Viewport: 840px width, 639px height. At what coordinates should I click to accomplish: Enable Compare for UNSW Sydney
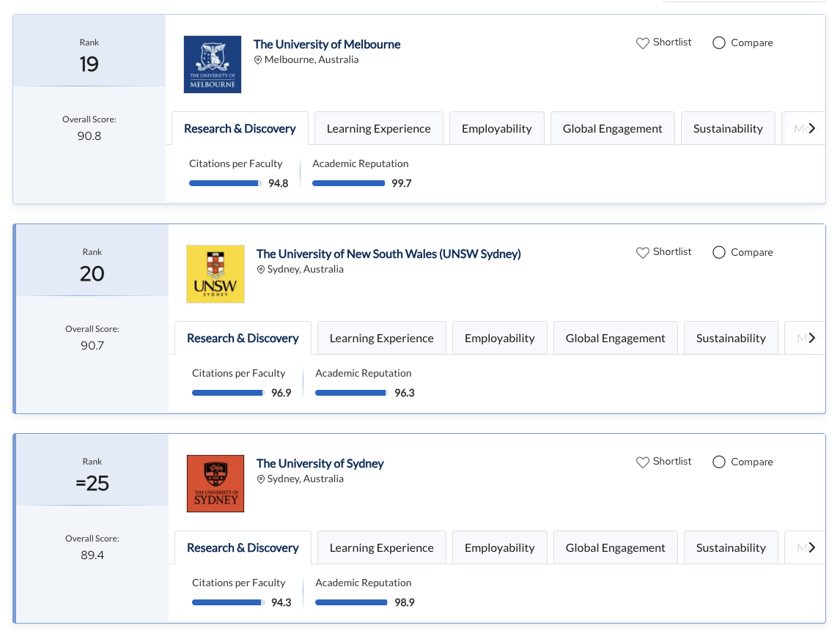tap(719, 253)
